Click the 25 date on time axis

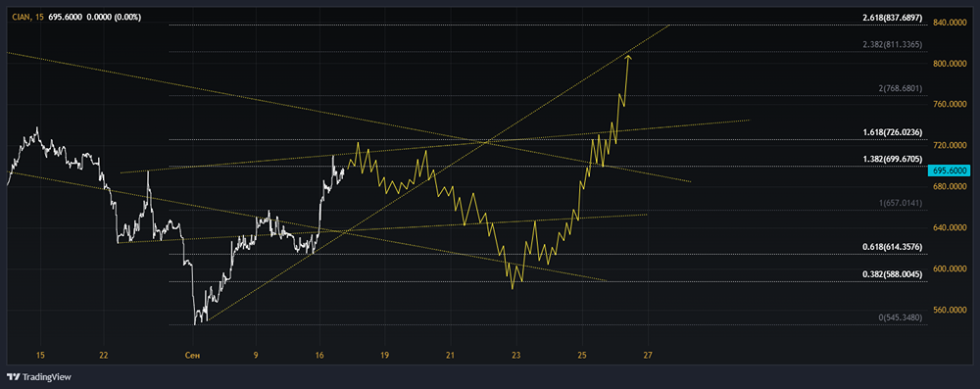pos(582,356)
